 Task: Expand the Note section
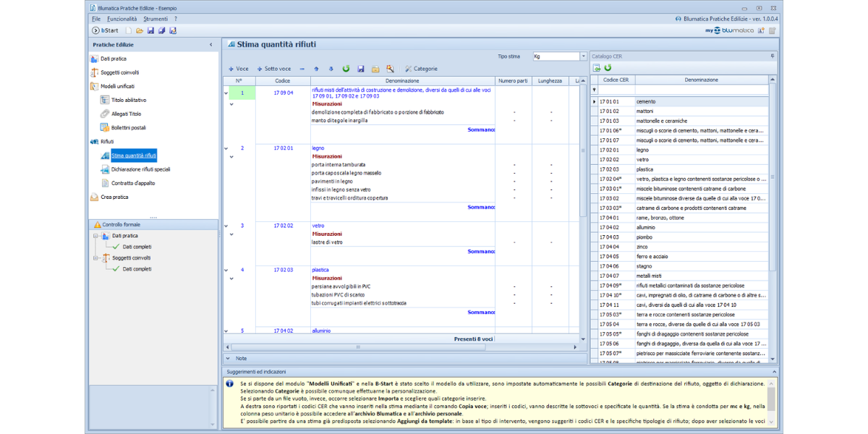pos(228,358)
